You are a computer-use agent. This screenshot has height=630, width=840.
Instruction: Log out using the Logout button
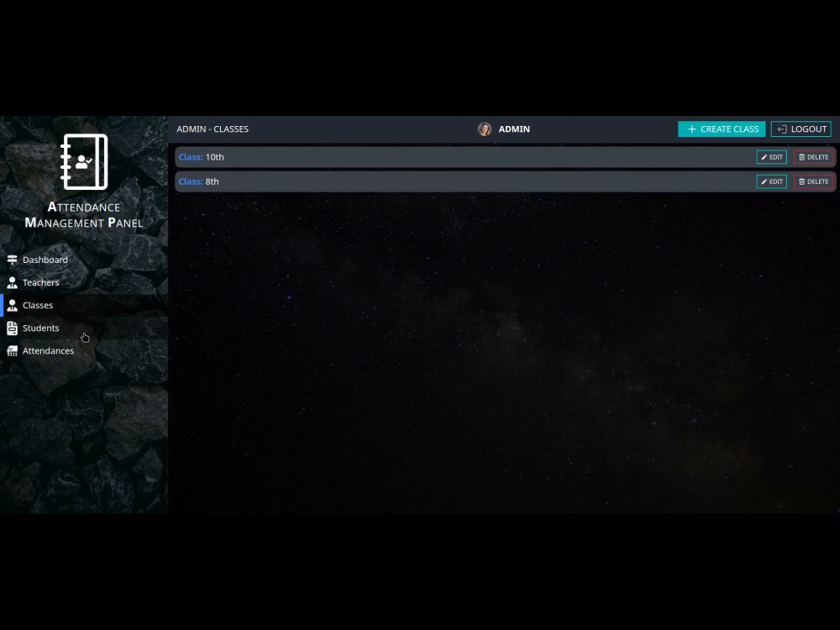point(801,129)
